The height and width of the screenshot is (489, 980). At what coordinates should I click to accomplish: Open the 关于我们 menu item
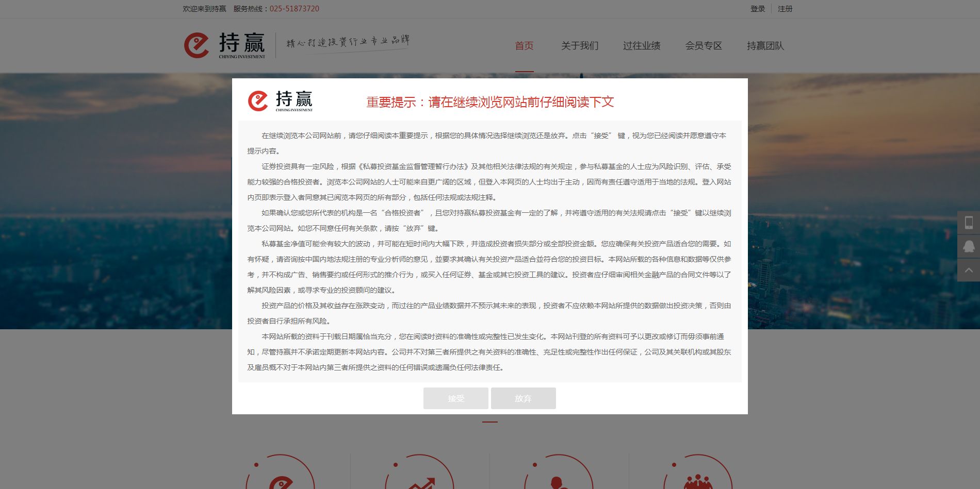[x=580, y=46]
